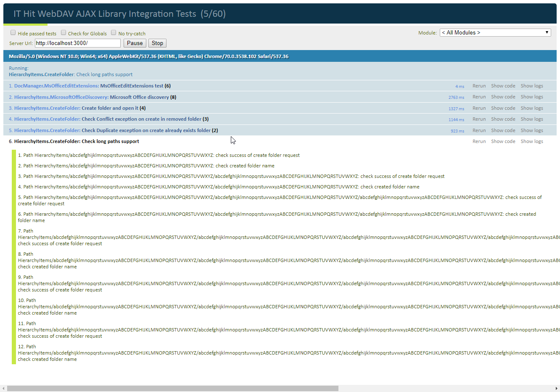Click the user agent string banner
The height and width of the screenshot is (392, 560).
pyautogui.click(x=280, y=56)
